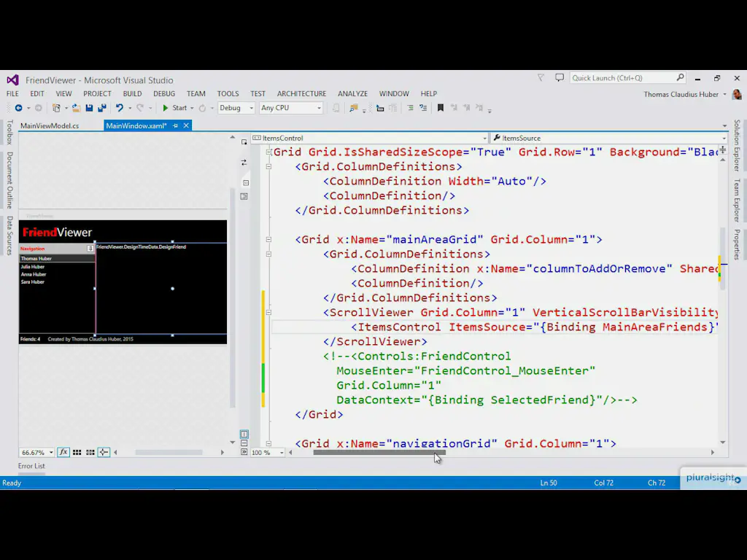
Task: Open the feedback speech bubble icon
Action: pos(560,77)
